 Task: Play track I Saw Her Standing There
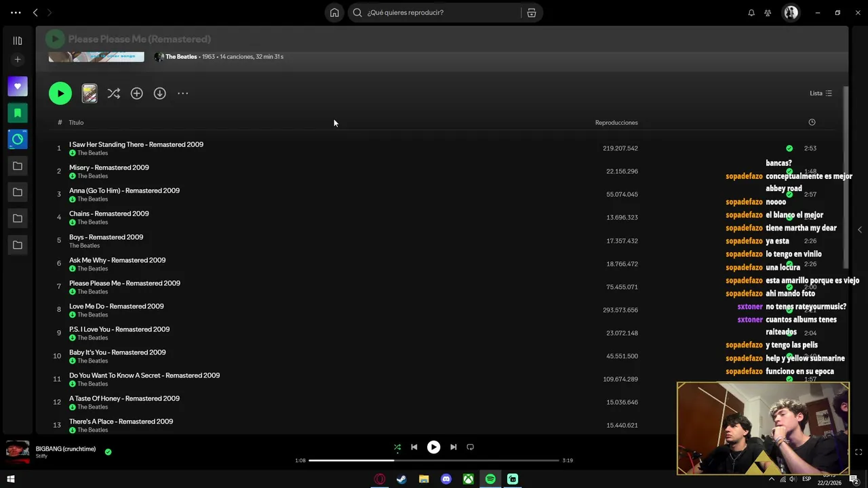click(136, 144)
